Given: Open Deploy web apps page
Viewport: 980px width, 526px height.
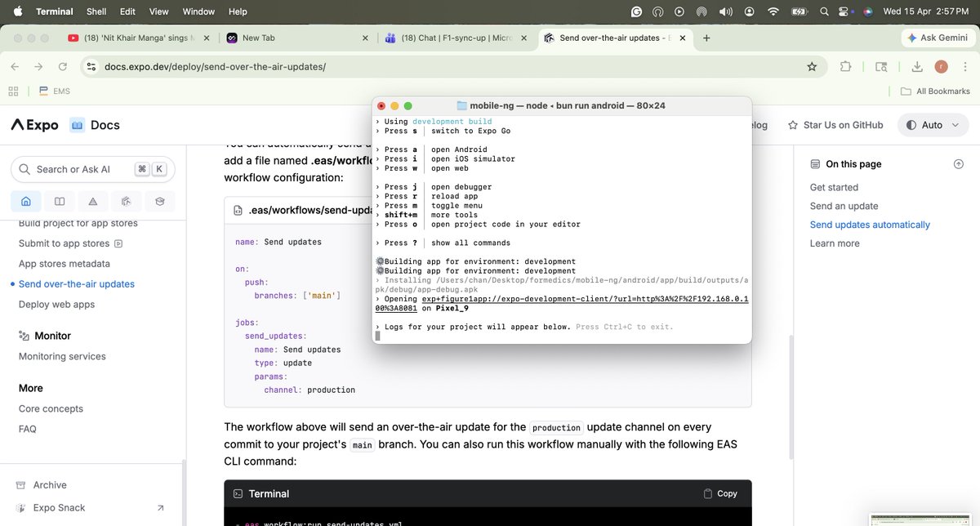Looking at the screenshot, I should coord(57,305).
